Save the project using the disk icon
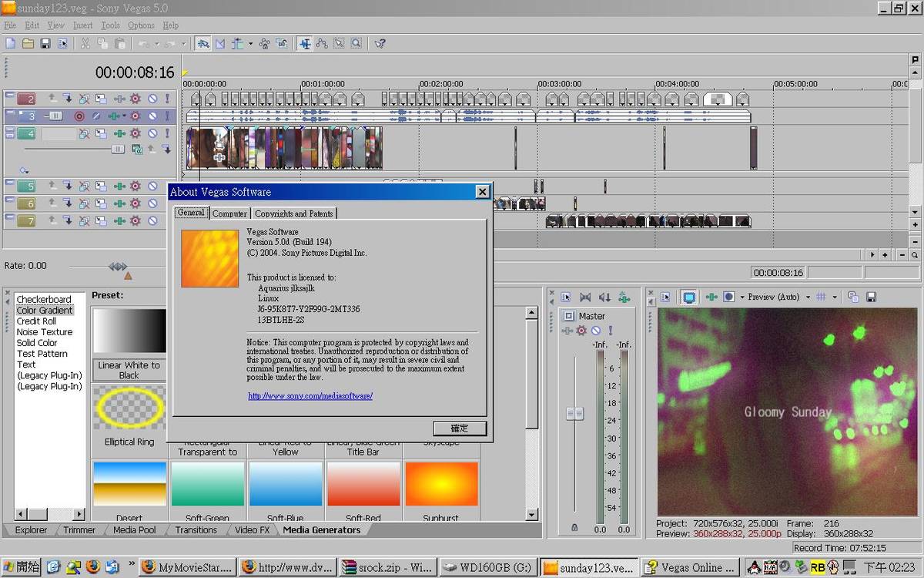This screenshot has width=924, height=578. [45, 44]
